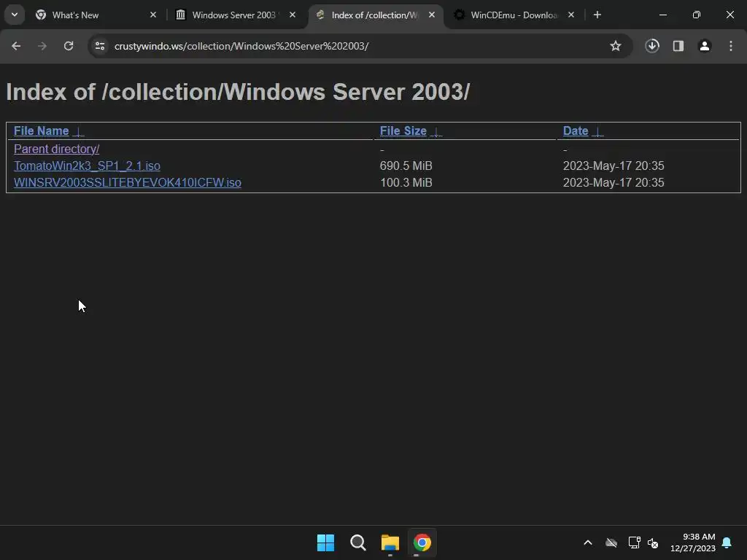Screen dimensions: 747x560
Task: Open the tab search dropdown arrow
Action: click(15, 15)
